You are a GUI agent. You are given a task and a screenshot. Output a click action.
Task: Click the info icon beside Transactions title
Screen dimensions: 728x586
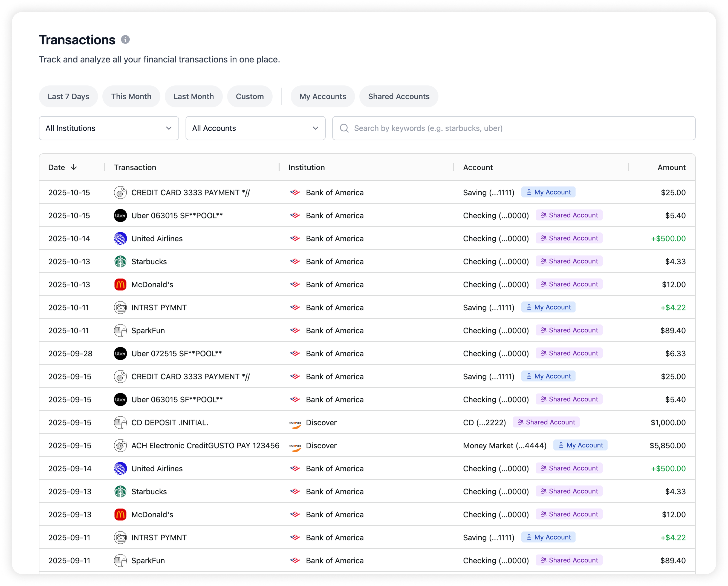point(125,39)
